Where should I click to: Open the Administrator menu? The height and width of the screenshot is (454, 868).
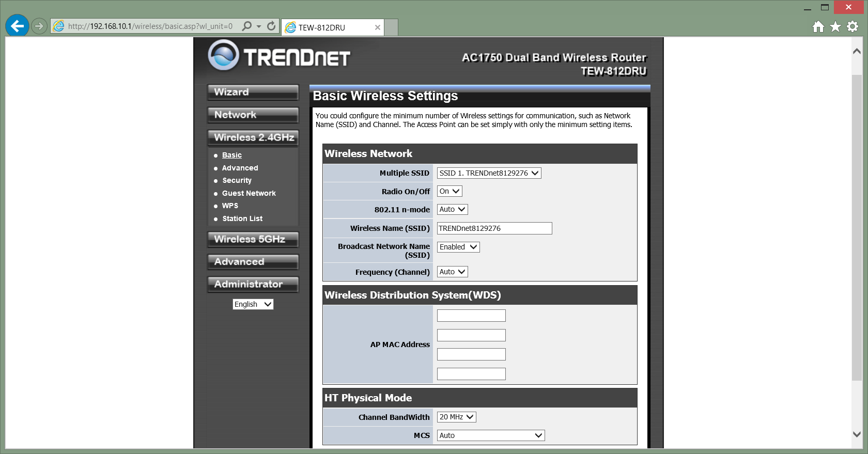click(253, 284)
